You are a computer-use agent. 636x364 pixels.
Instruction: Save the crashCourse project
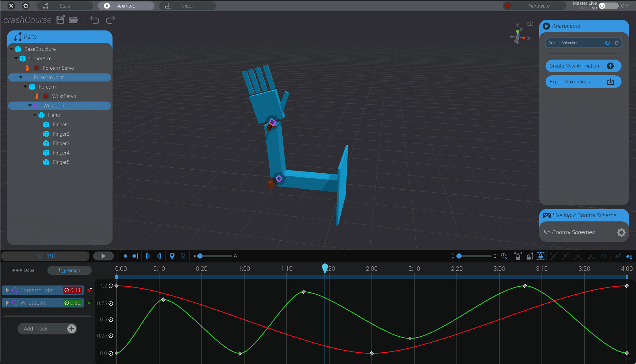tap(60, 20)
